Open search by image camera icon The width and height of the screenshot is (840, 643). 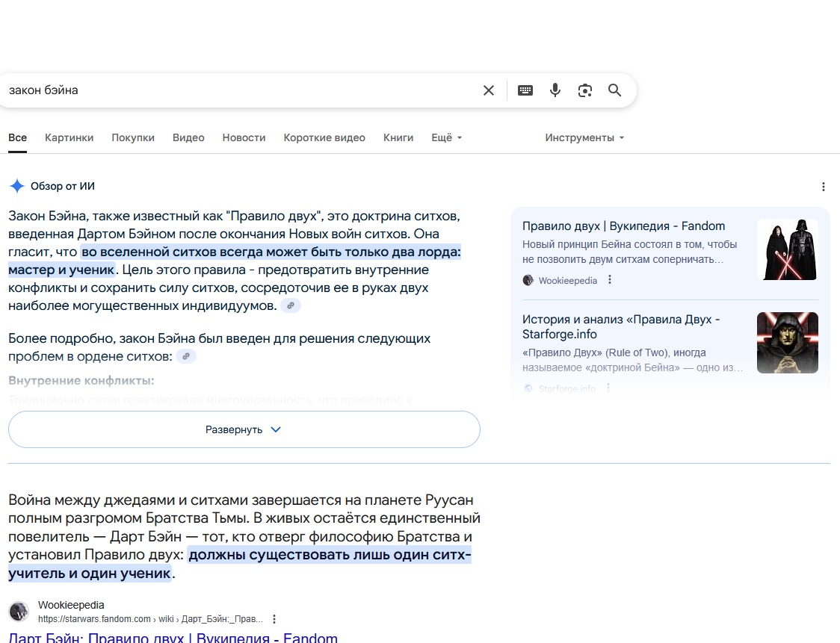(585, 90)
